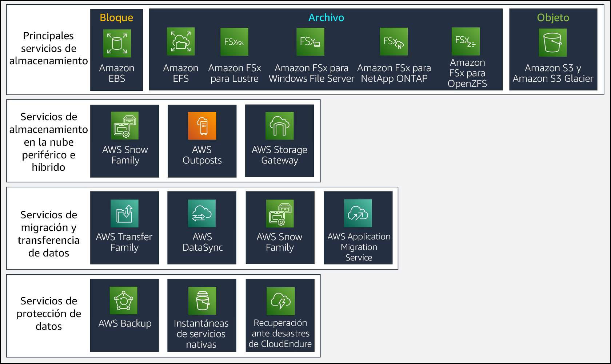Image resolution: width=611 pixels, height=364 pixels.
Task: Click the Amazon S3 bucket icon
Action: [552, 43]
